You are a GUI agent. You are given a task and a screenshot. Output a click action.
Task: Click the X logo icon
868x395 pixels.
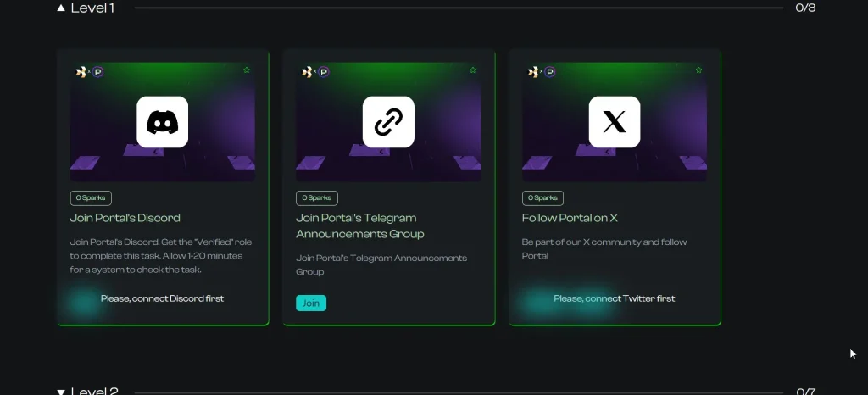tap(615, 122)
